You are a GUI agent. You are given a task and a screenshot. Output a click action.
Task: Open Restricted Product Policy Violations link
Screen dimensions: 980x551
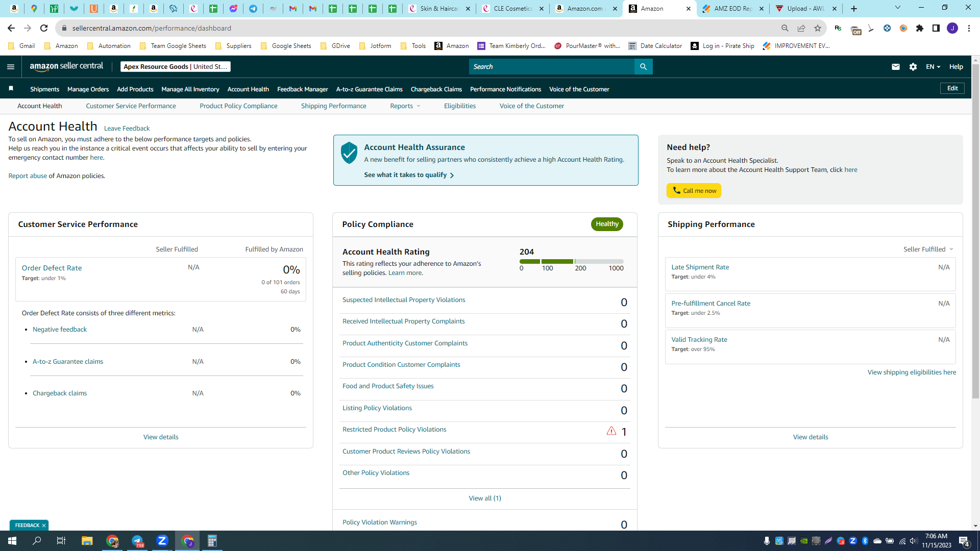click(x=394, y=430)
